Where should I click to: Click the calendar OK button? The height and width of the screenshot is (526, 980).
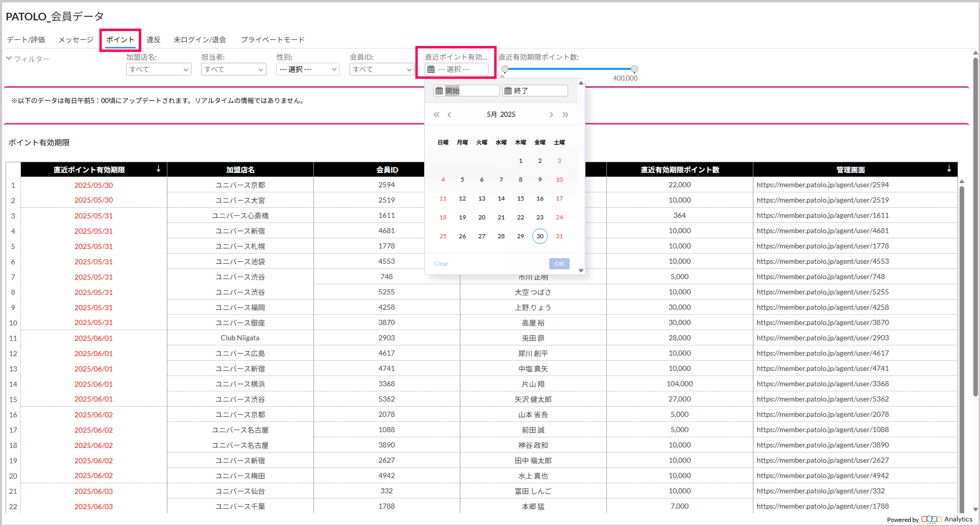tap(559, 264)
